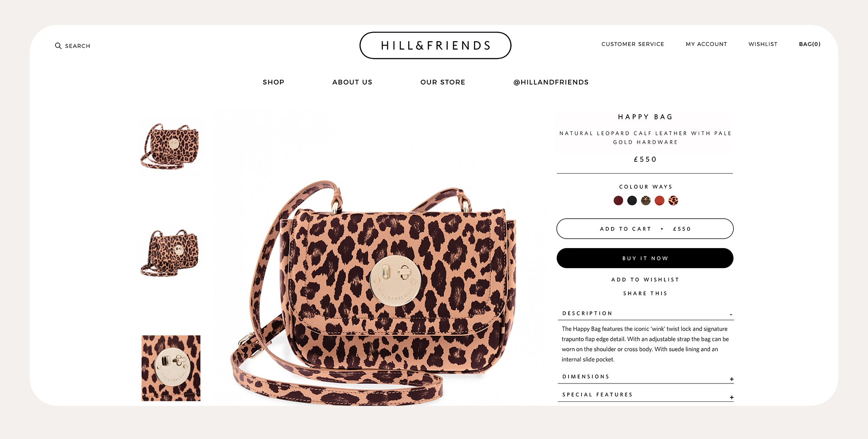
Task: View the twist lock close-up thumbnail
Action: tap(171, 368)
